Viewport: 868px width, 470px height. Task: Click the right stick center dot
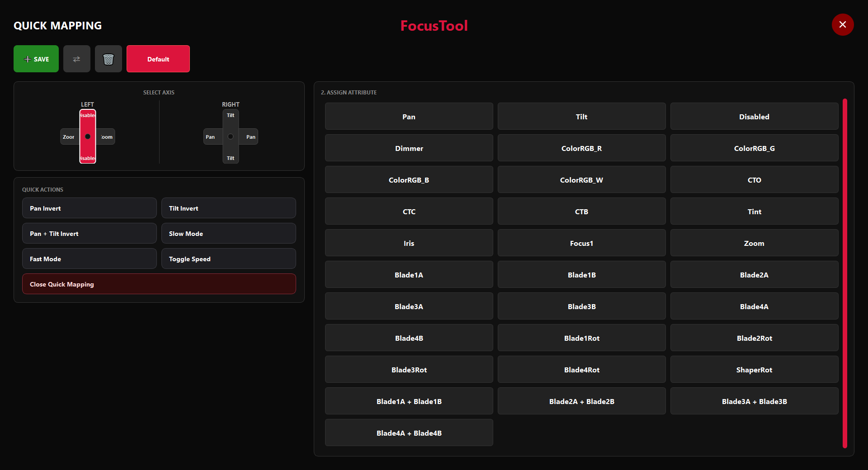(x=231, y=136)
